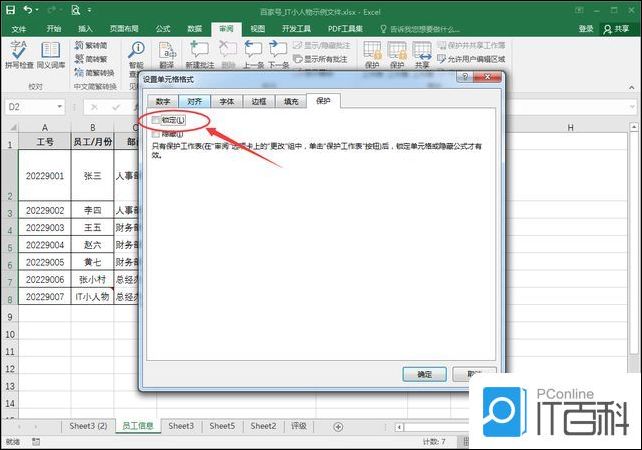Click the Undo arrow icon
This screenshot has height=450, width=642.
point(27,9)
